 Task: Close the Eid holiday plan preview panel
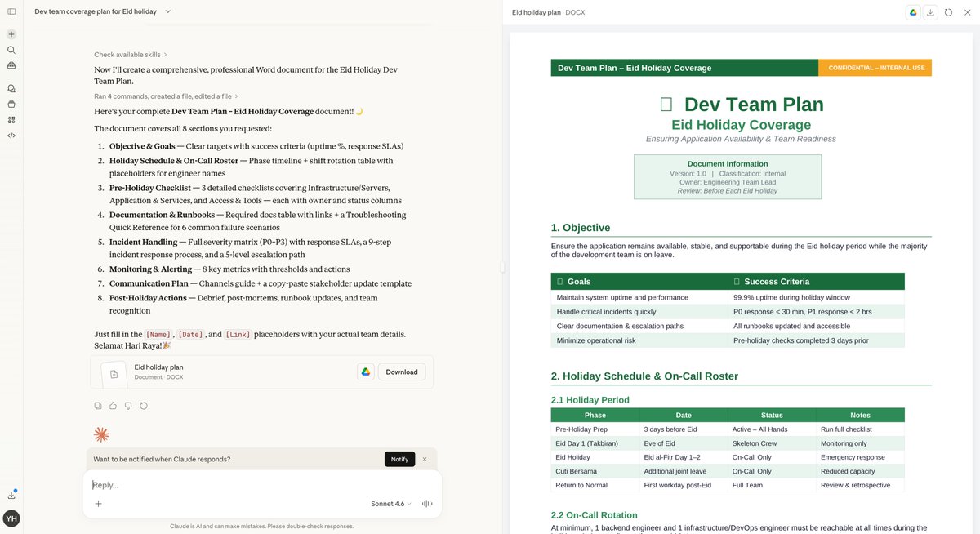(x=966, y=12)
